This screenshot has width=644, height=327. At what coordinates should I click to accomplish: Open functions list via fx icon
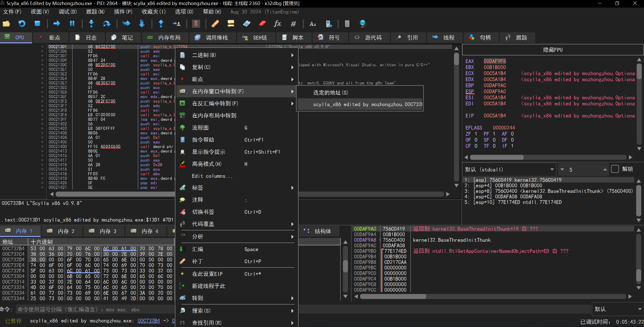point(278,24)
